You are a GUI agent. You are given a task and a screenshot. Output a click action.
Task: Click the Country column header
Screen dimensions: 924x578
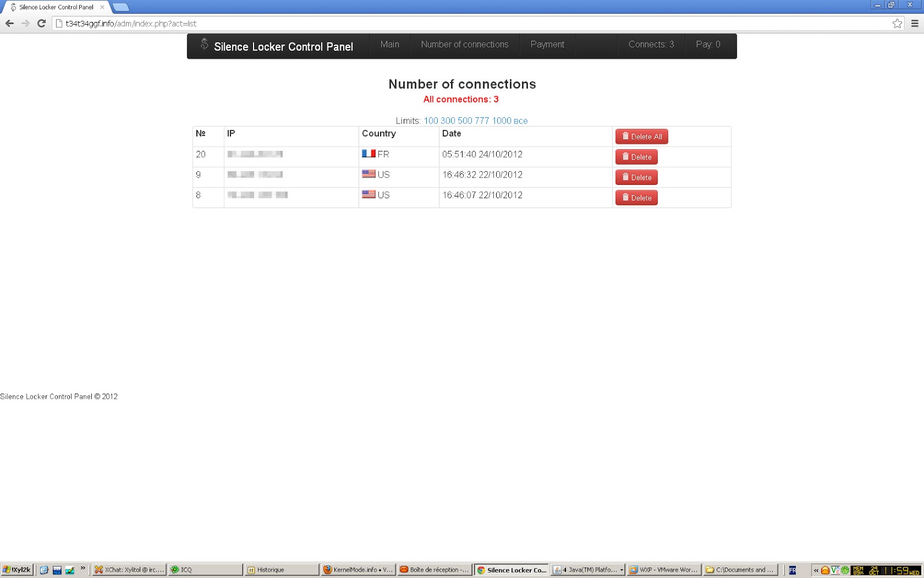[x=379, y=134]
